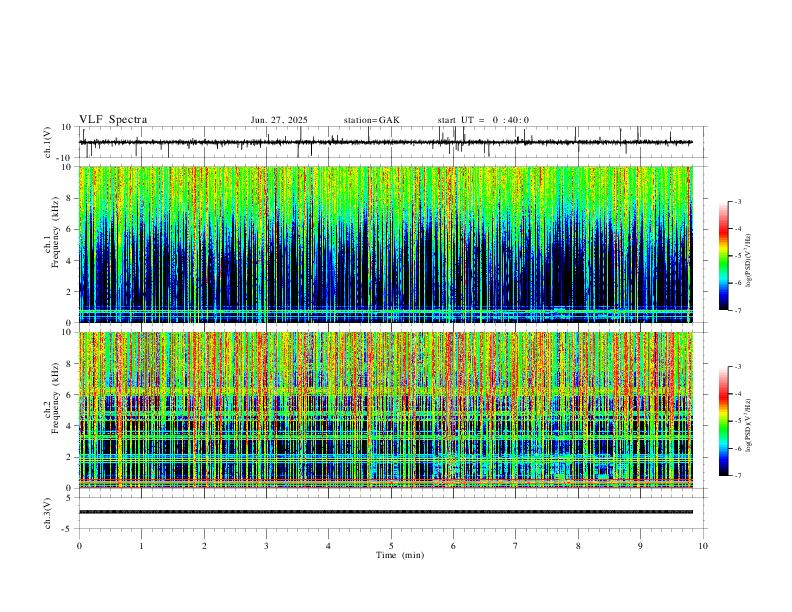Click the '-7' label on ch.2 colorbar

click(737, 476)
